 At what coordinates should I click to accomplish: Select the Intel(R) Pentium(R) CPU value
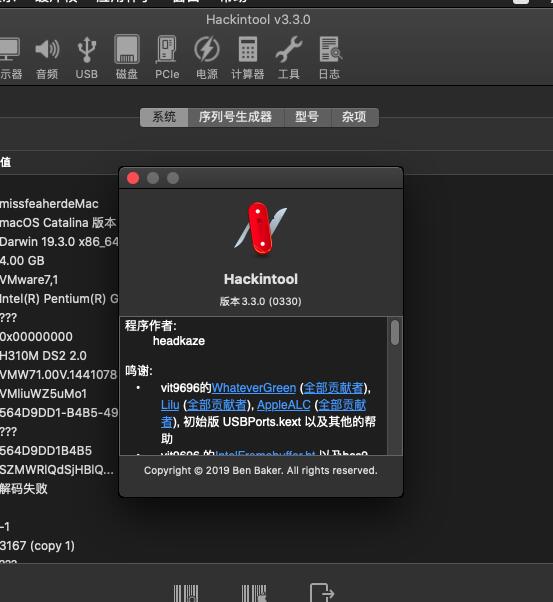point(59,299)
